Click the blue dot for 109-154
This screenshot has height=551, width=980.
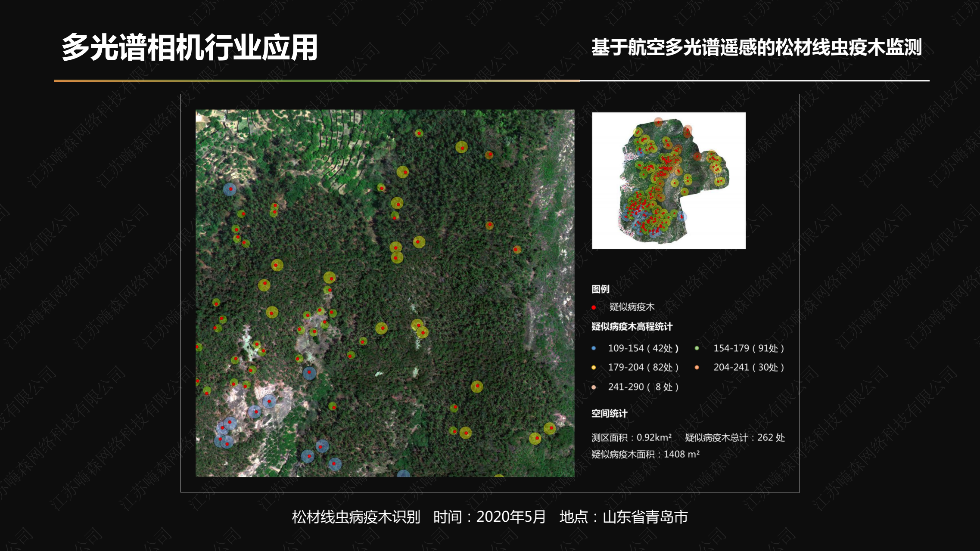[594, 348]
